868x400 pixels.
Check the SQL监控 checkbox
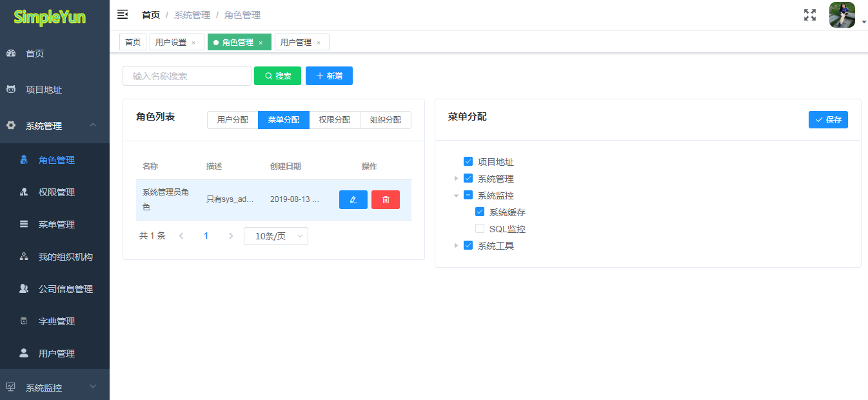pos(479,228)
